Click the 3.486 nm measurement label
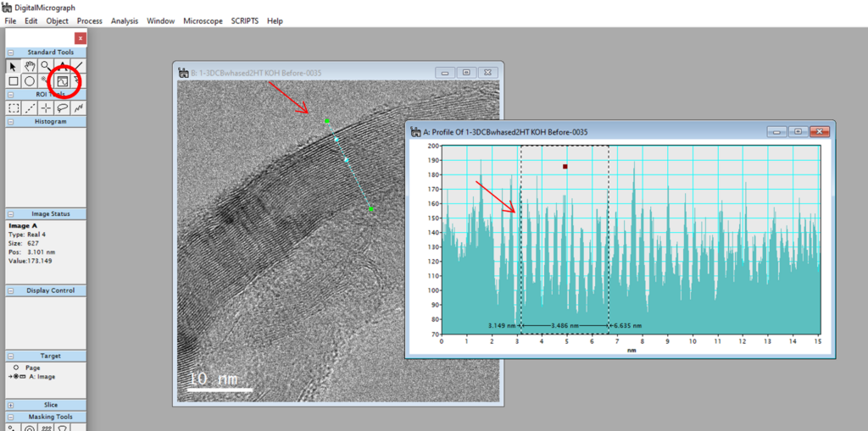868x431 pixels. pos(565,325)
